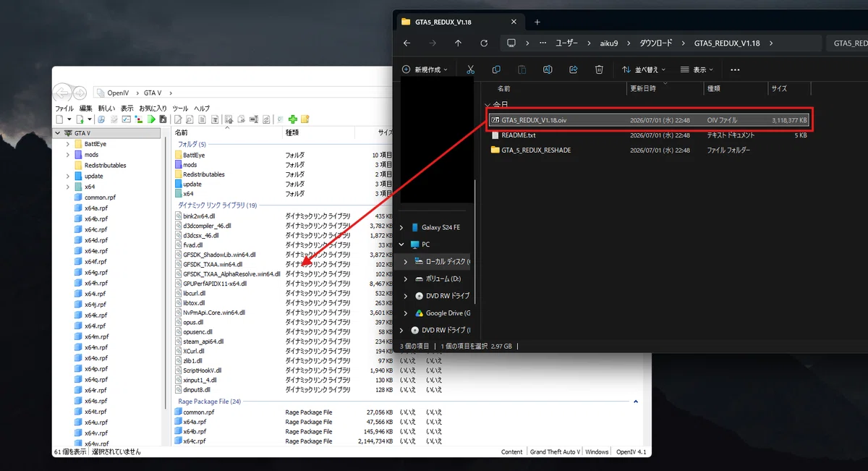Open a new Explorer tab with plus
This screenshot has width=868, height=471.
(x=537, y=22)
